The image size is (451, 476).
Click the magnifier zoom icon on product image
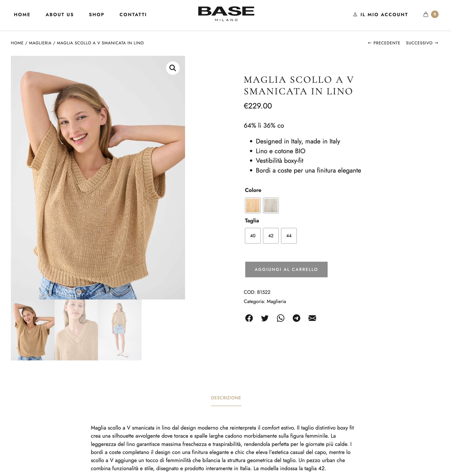(173, 68)
